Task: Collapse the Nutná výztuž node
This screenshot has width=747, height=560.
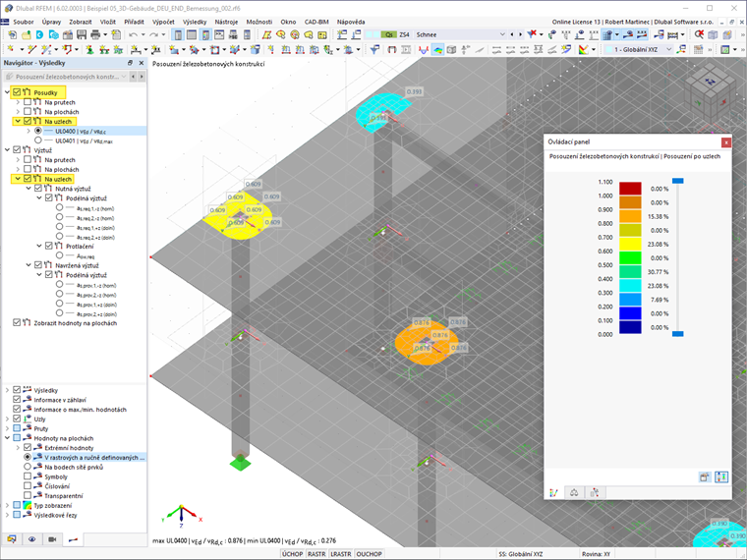Action: pyautogui.click(x=29, y=188)
